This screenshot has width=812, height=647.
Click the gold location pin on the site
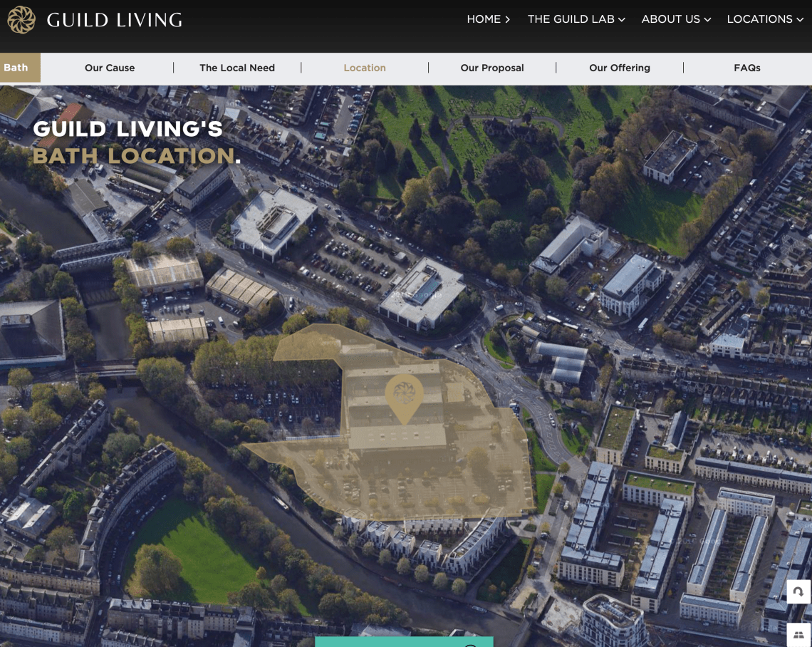point(405,400)
